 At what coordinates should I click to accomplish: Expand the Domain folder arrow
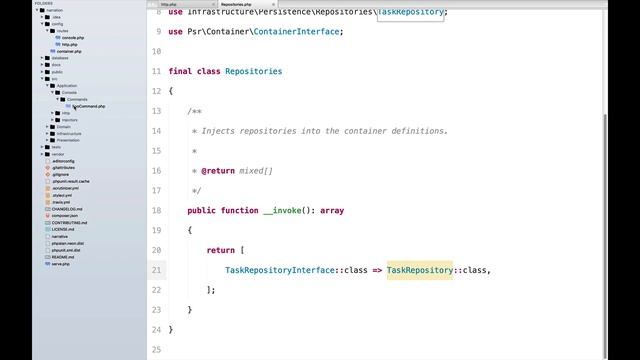coord(47,127)
